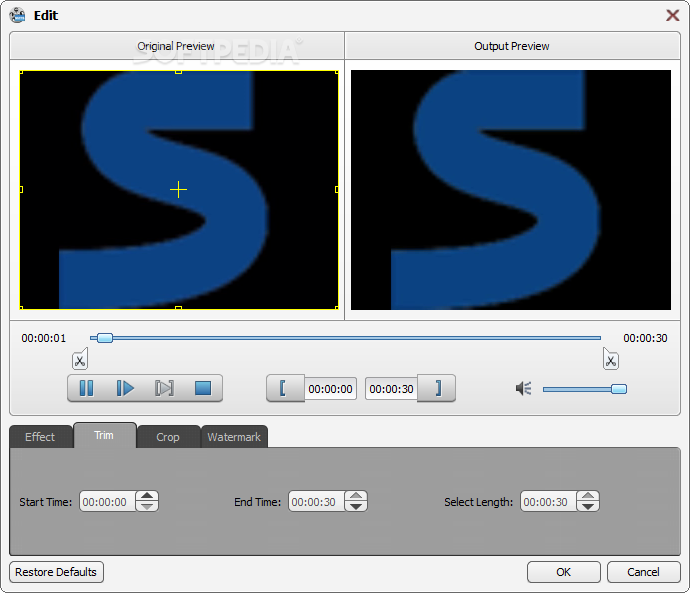Switch to the Effect tab
The image size is (690, 593).
click(x=40, y=437)
